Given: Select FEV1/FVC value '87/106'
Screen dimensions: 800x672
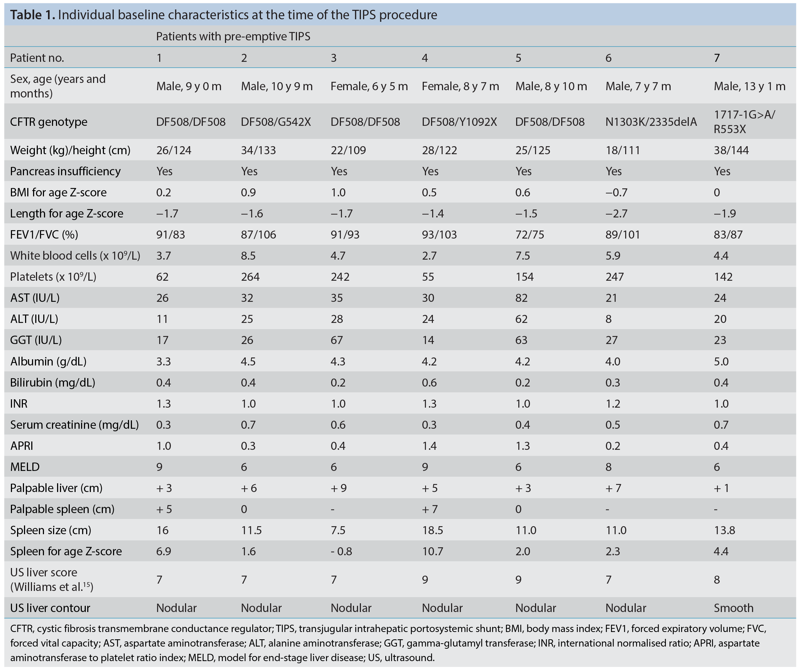Looking at the screenshot, I should (x=258, y=235).
